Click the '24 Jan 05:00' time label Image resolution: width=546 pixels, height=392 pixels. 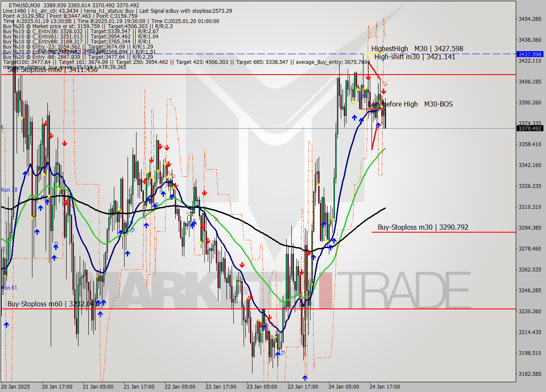pyautogui.click(x=345, y=387)
